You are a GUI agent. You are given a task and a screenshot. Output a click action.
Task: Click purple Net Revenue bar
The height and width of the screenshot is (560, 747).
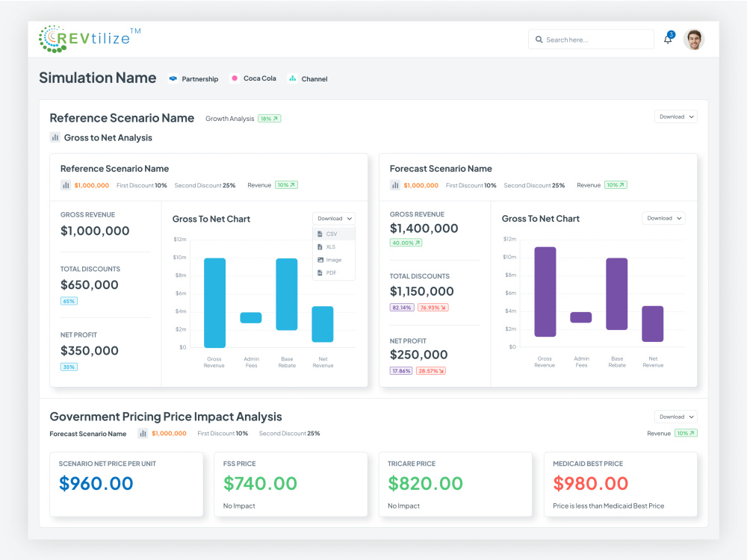653,324
